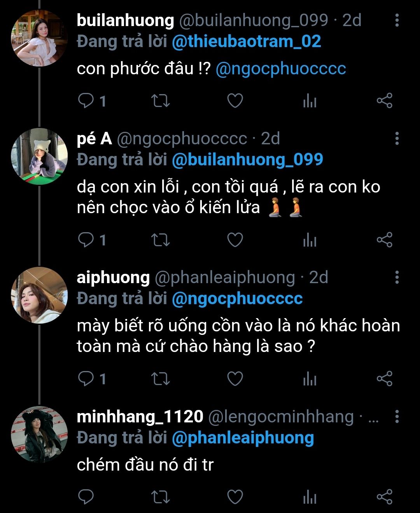The image size is (420, 513).
Task: Open builanhuong's profile picture
Action: point(39,38)
